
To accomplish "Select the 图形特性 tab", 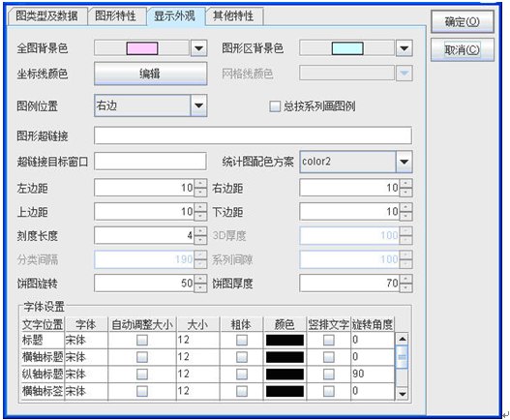I will (x=116, y=15).
